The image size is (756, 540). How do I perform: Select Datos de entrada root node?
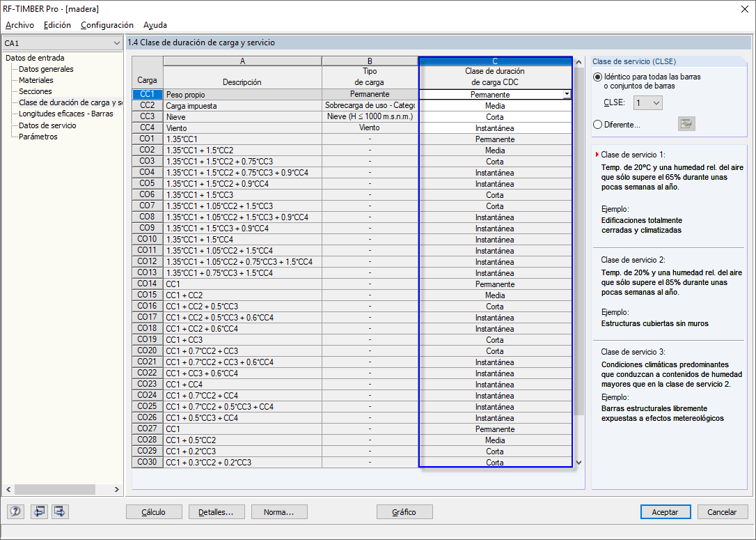point(35,58)
